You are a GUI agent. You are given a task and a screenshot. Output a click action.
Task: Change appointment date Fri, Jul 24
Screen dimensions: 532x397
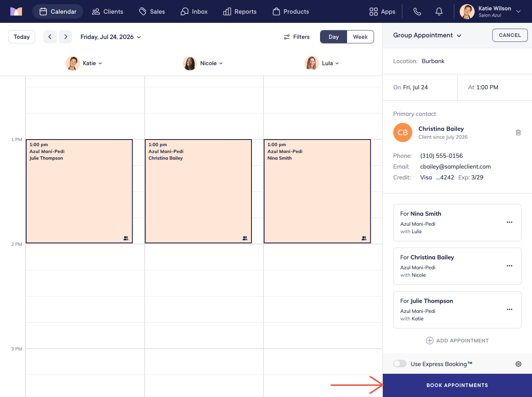pyautogui.click(x=420, y=87)
